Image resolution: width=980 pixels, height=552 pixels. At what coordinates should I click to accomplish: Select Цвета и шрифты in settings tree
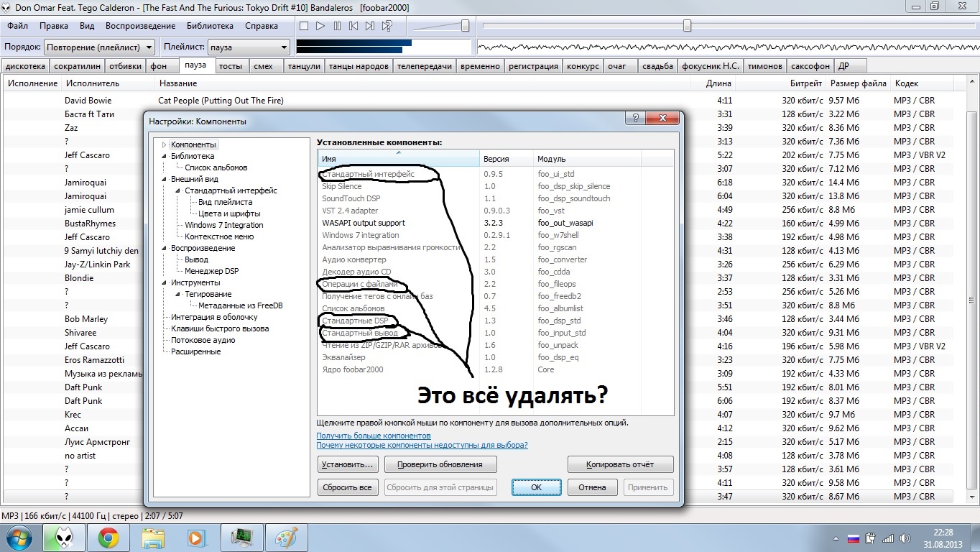pyautogui.click(x=229, y=213)
